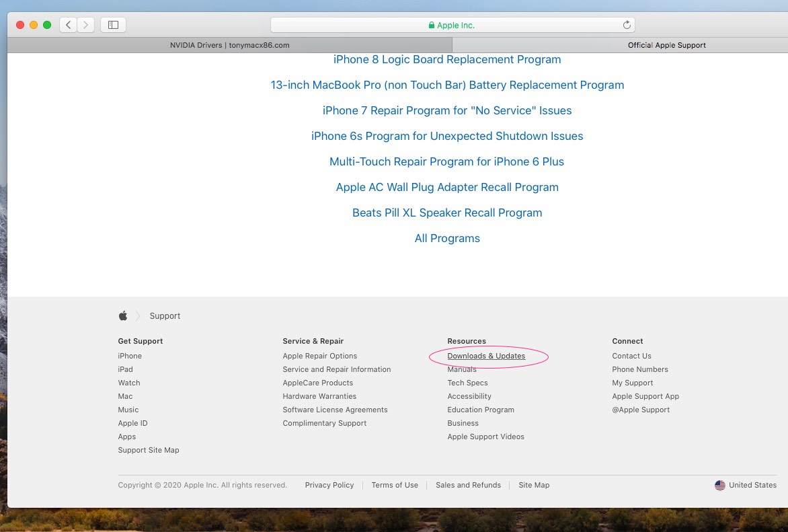788x532 pixels.
Task: Open Software License Agreements link
Action: click(x=335, y=410)
